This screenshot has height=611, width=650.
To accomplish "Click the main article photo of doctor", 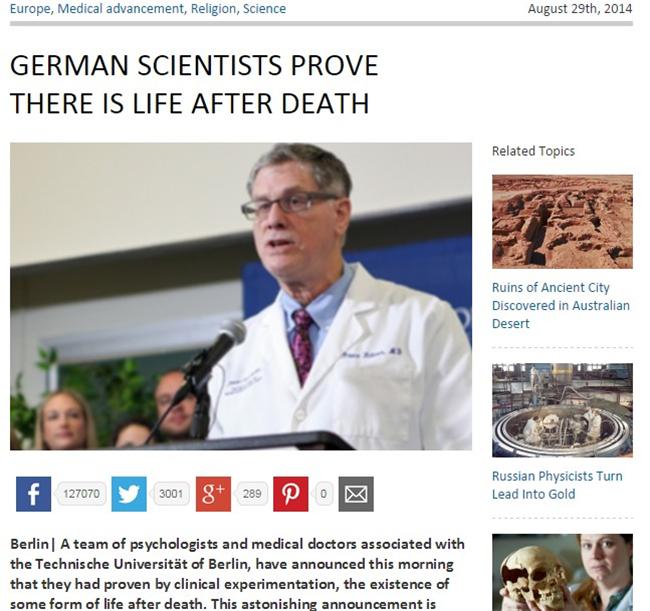I will tap(241, 296).
